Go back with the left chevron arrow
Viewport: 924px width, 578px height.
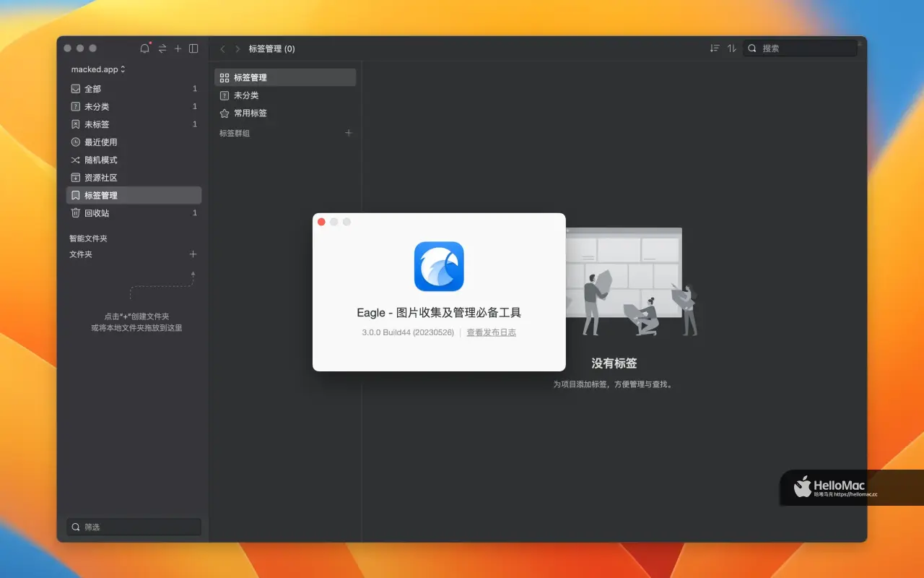tap(222, 49)
